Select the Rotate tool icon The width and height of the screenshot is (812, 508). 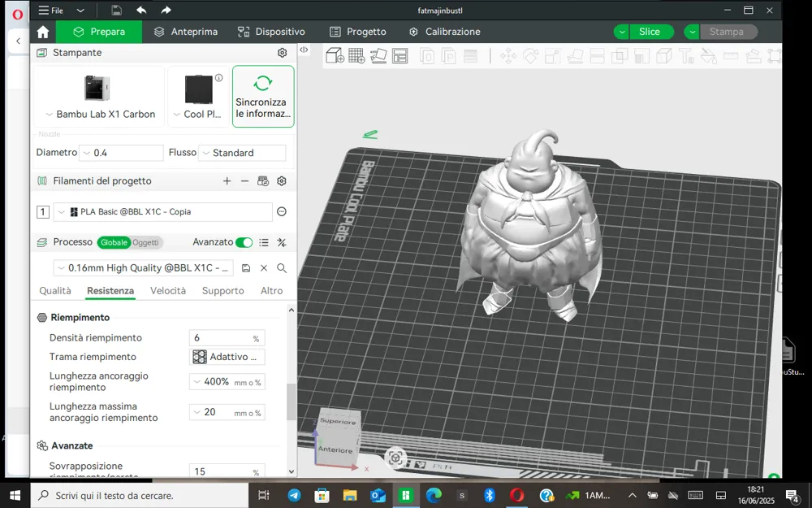point(530,56)
